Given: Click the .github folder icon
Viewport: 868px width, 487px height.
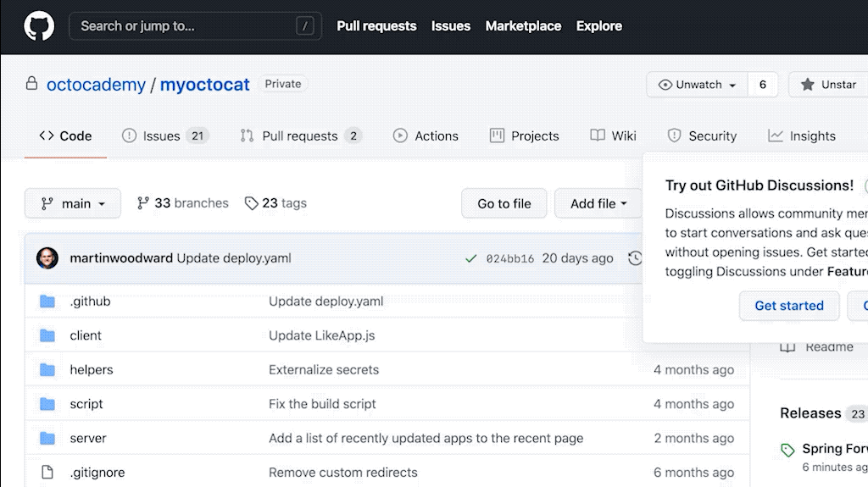Looking at the screenshot, I should [x=47, y=301].
